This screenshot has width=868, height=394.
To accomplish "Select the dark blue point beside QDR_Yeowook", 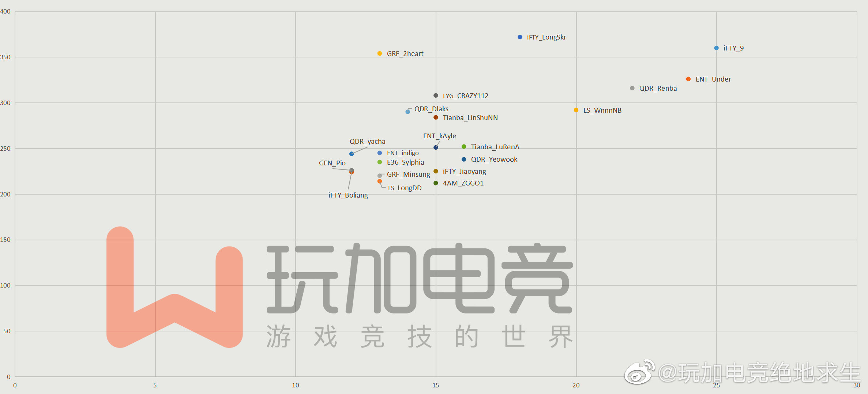I will [x=464, y=159].
